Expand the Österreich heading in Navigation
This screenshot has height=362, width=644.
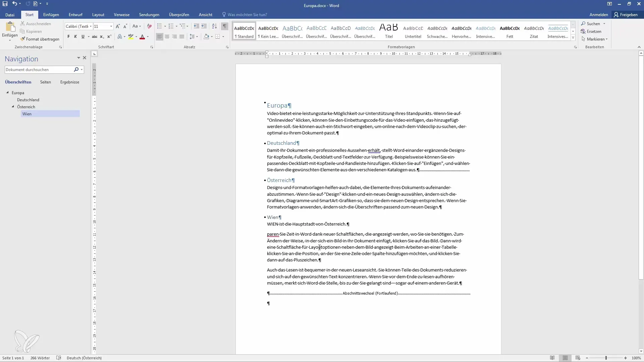(13, 107)
